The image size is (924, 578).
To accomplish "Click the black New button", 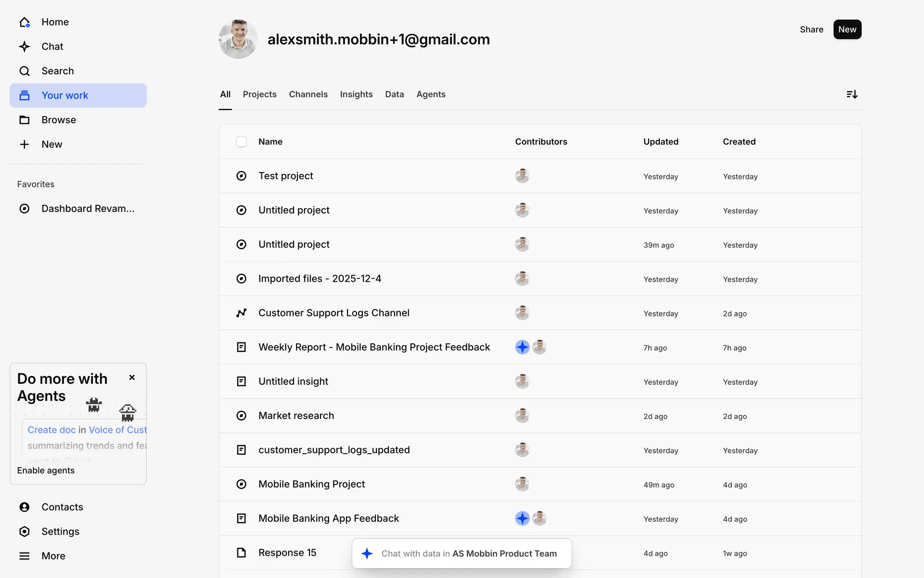I will click(847, 29).
